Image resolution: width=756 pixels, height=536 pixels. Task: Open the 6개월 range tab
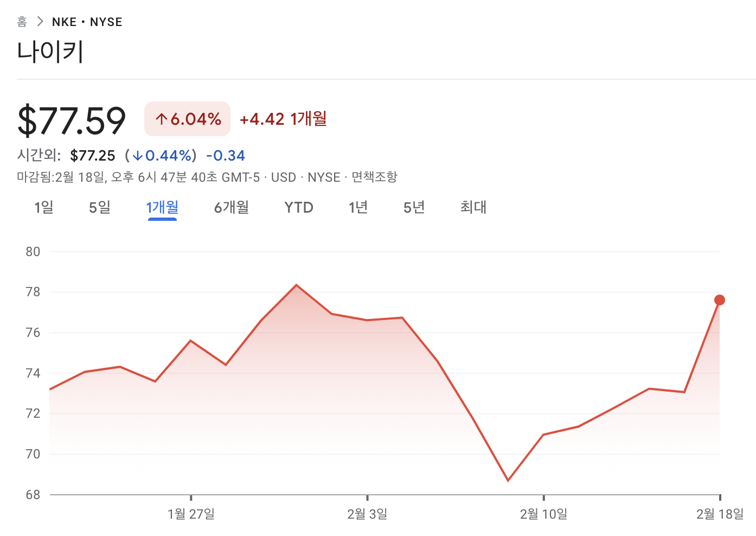pos(232,207)
